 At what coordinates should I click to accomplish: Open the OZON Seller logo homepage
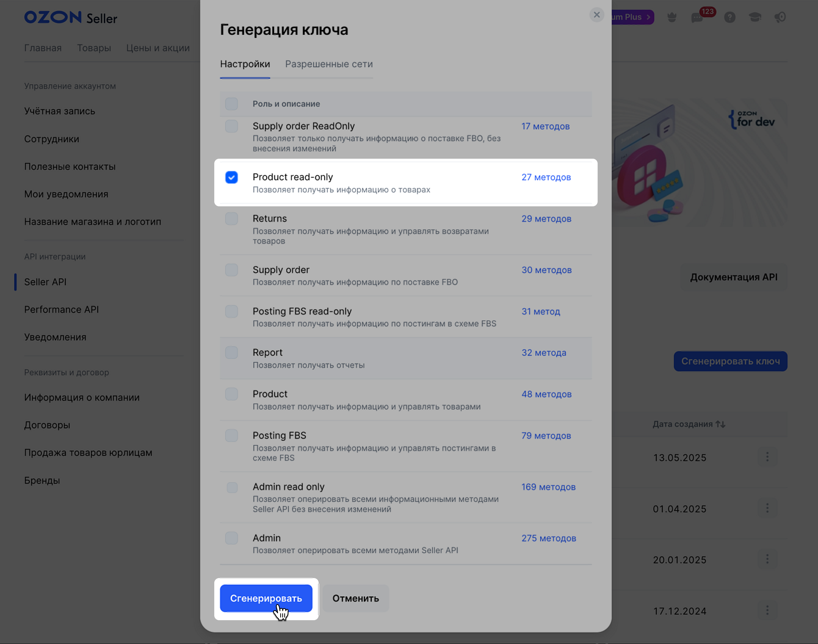tap(71, 18)
